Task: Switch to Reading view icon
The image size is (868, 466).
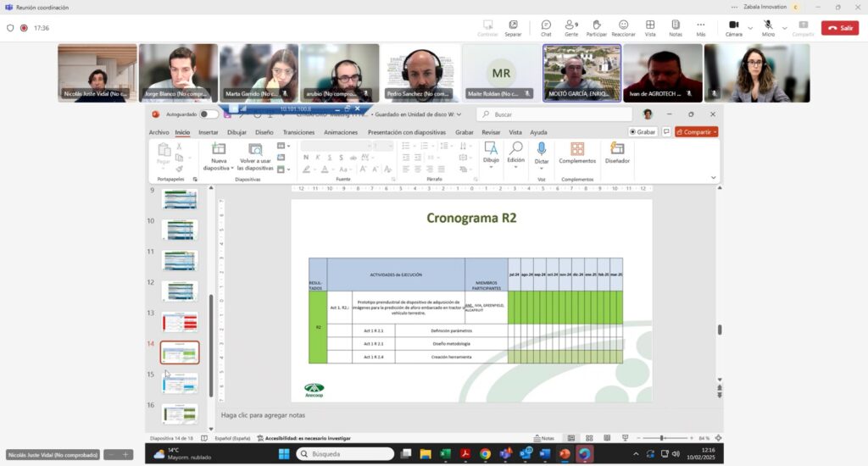Action: pos(607,438)
